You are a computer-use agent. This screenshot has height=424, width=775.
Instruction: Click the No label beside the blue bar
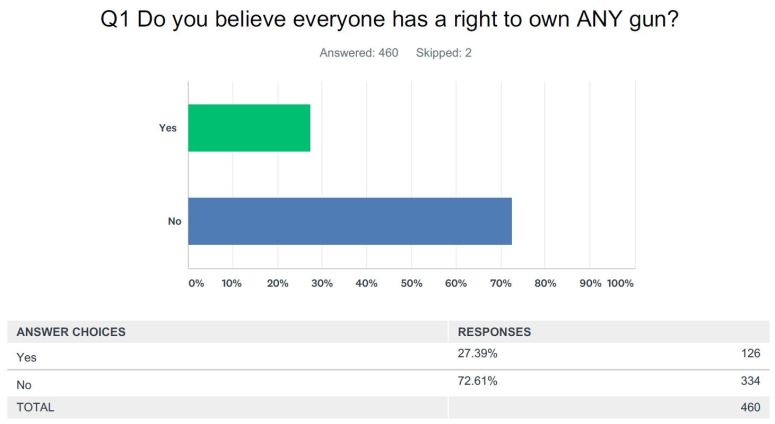point(174,221)
